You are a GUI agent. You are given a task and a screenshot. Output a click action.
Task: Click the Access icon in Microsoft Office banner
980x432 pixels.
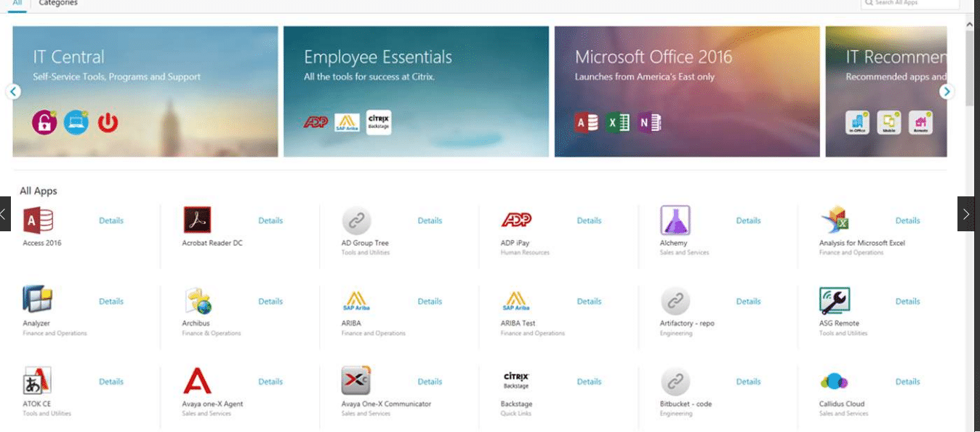tap(587, 122)
